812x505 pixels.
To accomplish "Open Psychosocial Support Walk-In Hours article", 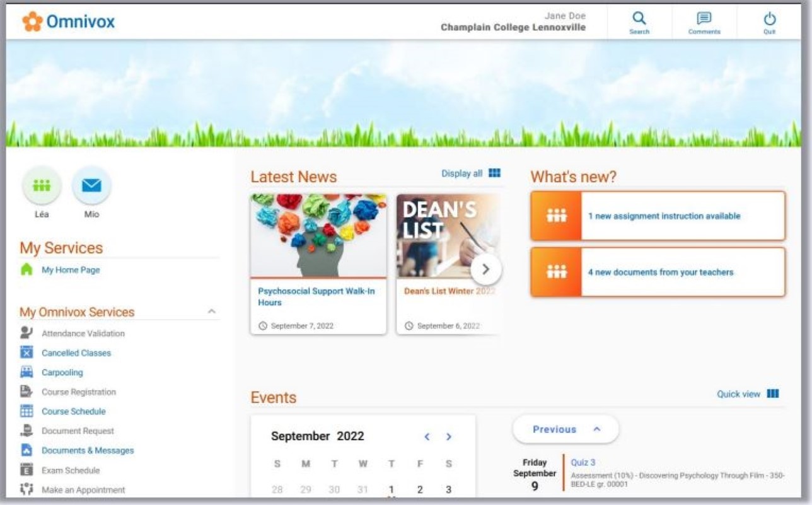I will pos(316,297).
